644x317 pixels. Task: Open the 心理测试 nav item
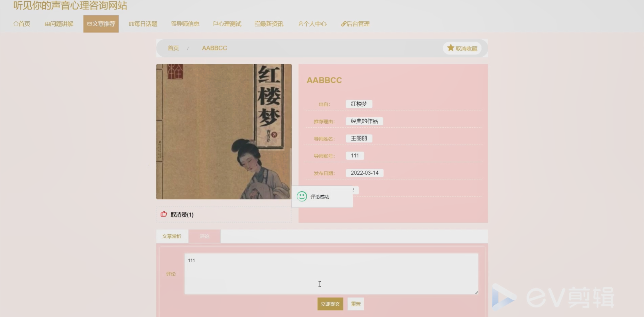[x=227, y=24]
